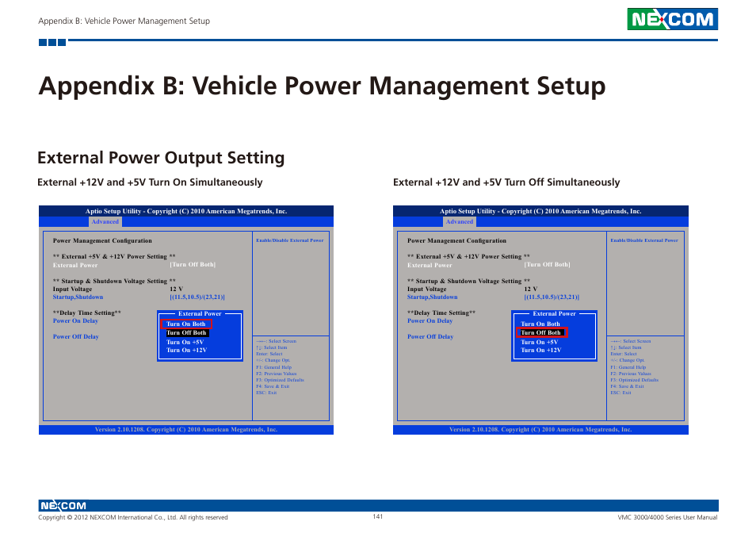The height and width of the screenshot is (533, 756).
Task: Select Power Off Delay in right BIOS screenshot
Action: pyautogui.click(x=430, y=336)
